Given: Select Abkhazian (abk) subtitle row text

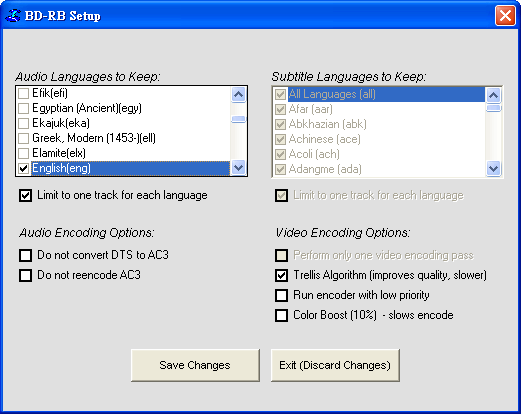Looking at the screenshot, I should pyautogui.click(x=328, y=124).
